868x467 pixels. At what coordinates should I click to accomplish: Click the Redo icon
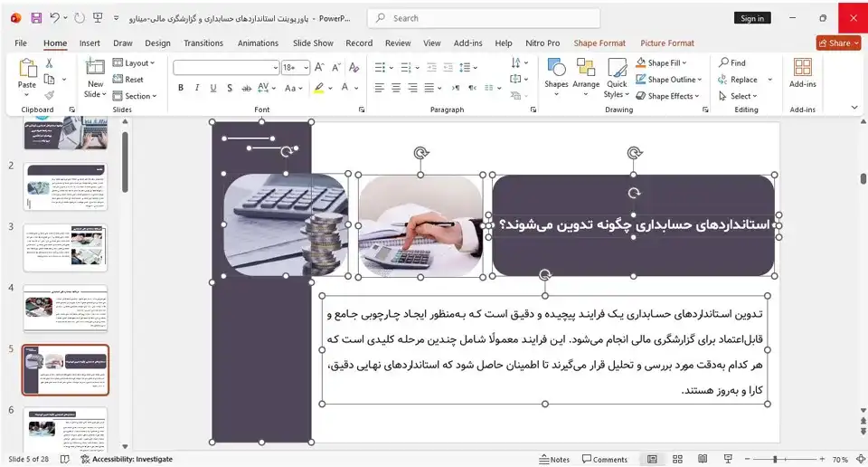pyautogui.click(x=80, y=18)
